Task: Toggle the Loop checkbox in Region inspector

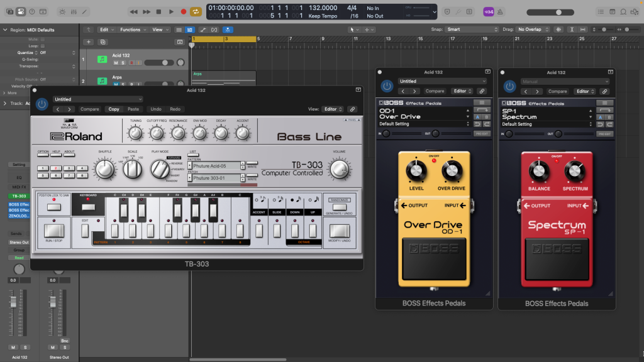Action: 43,46
